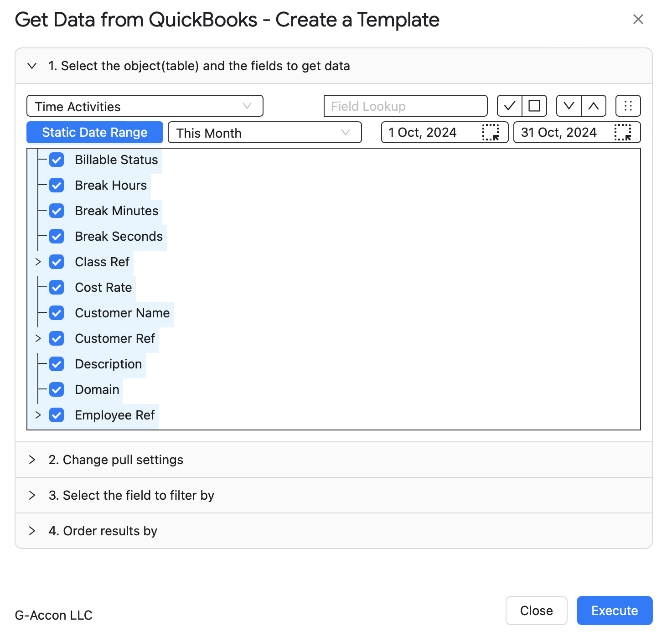This screenshot has height=642, width=672.
Task: Click the cell picker icon in the 31 Oct, 2024 field
Action: [623, 132]
